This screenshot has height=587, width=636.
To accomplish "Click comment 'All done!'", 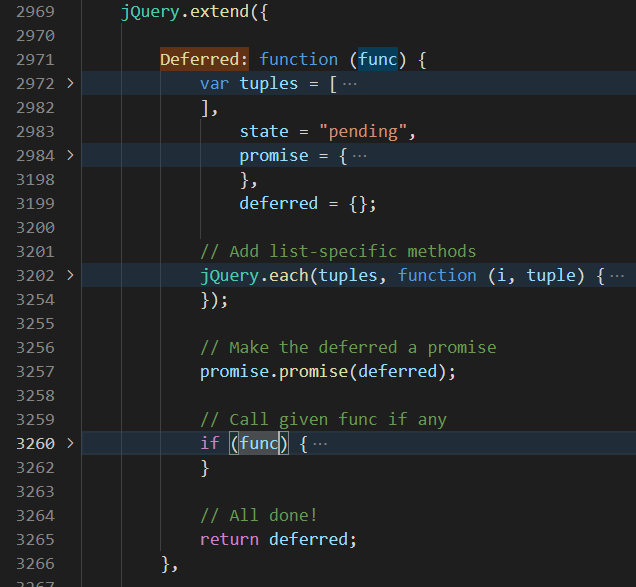I will (x=259, y=516).
